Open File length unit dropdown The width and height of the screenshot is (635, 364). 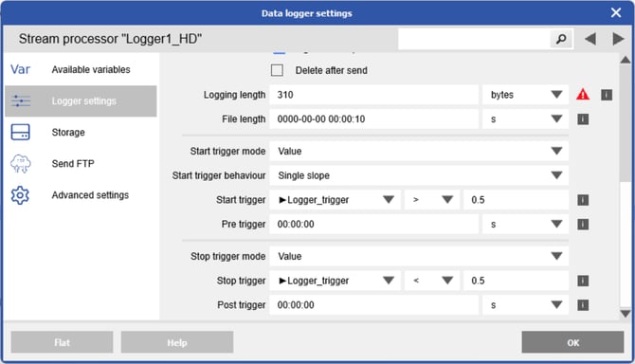pos(525,119)
